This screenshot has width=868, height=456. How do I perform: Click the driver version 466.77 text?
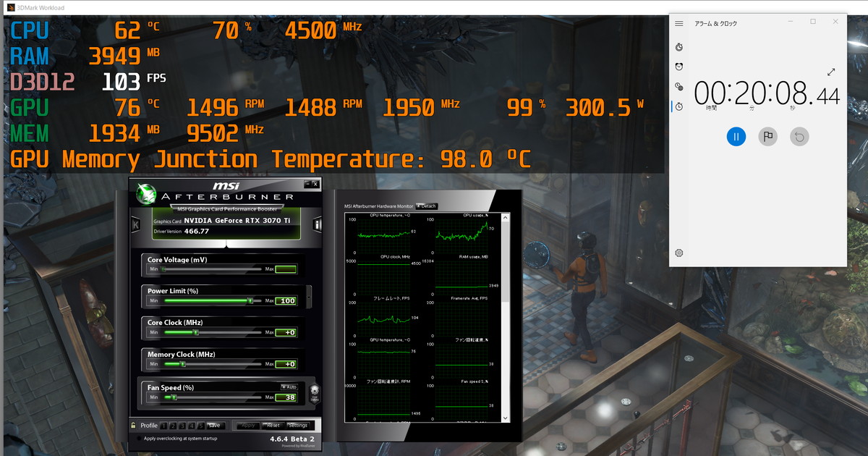(196, 232)
